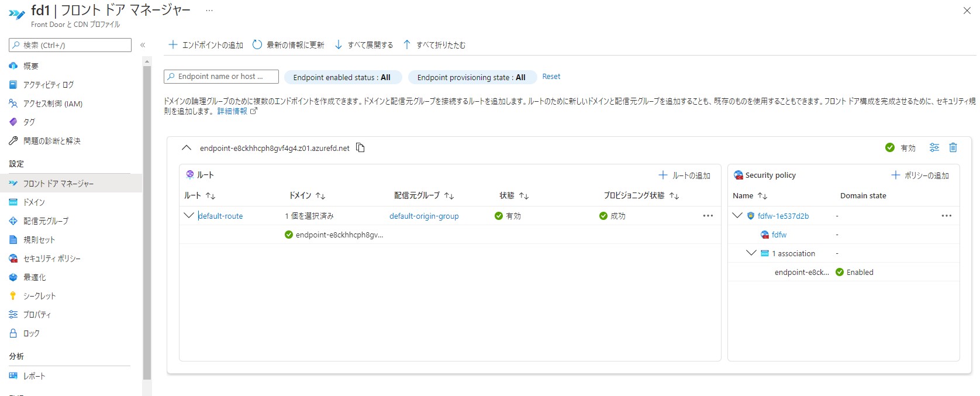Open 概要 overview in sidebar

click(x=30, y=66)
